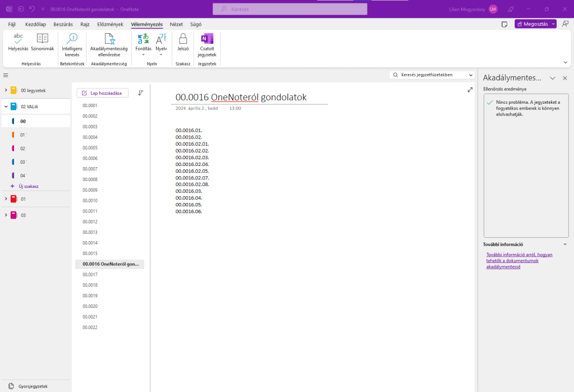Open the Szinonimák thesaurus tool
The height and width of the screenshot is (392, 574).
(x=43, y=39)
